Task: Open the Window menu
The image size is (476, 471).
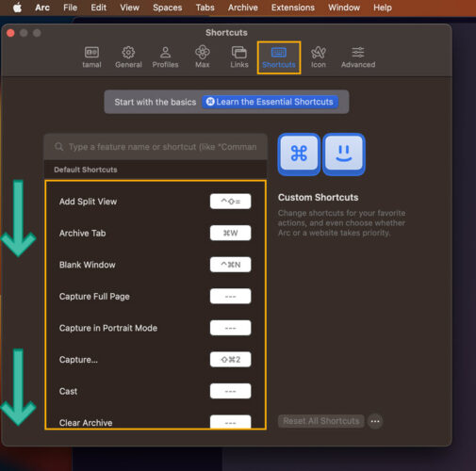Action: (344, 8)
